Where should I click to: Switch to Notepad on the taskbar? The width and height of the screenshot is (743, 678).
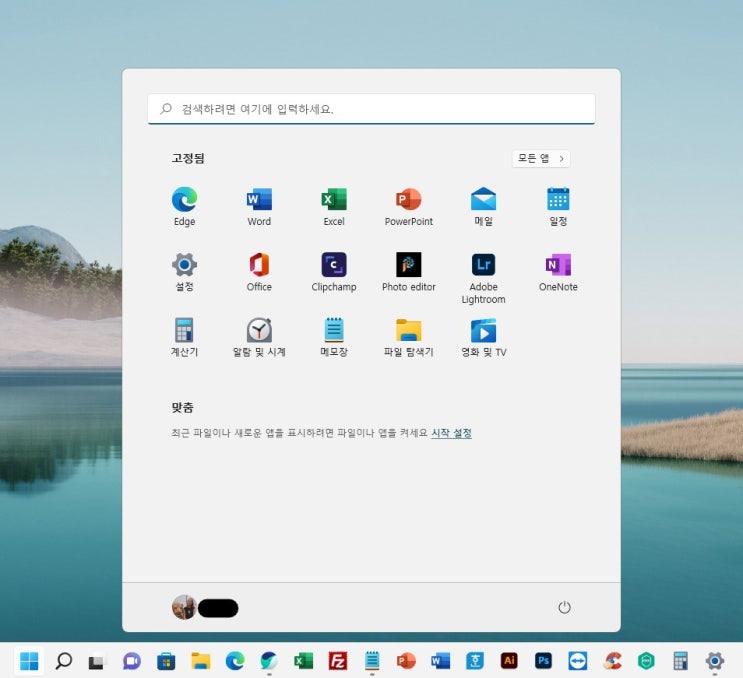tap(372, 660)
